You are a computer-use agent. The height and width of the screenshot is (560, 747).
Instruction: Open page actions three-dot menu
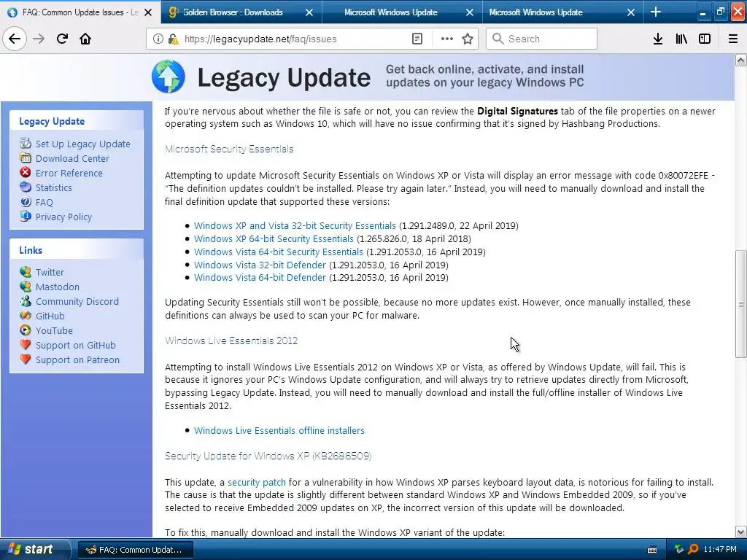[x=447, y=39]
